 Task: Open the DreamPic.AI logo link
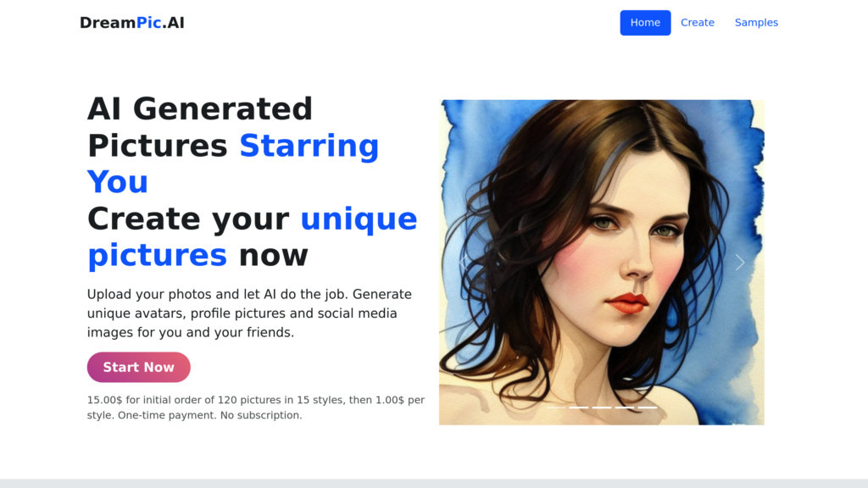[131, 23]
